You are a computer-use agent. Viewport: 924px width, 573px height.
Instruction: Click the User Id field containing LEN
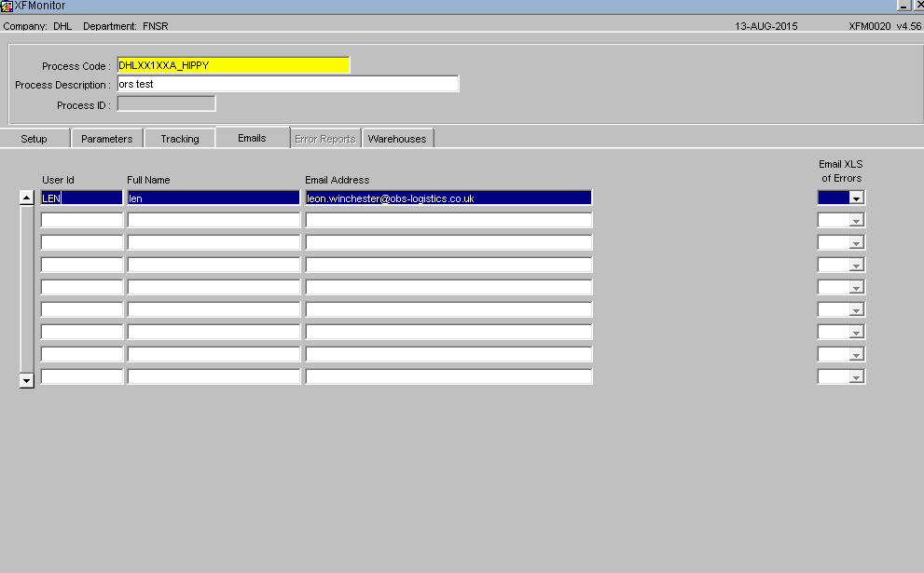(x=81, y=198)
